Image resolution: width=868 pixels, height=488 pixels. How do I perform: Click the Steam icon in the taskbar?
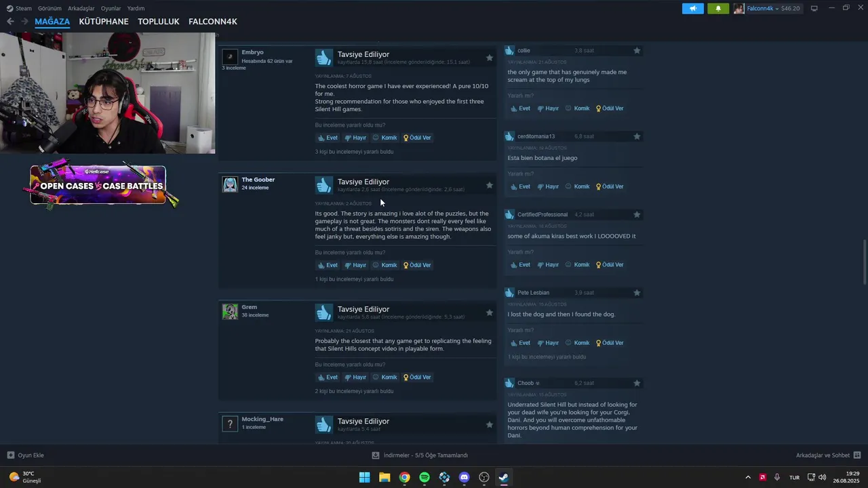pos(504,477)
